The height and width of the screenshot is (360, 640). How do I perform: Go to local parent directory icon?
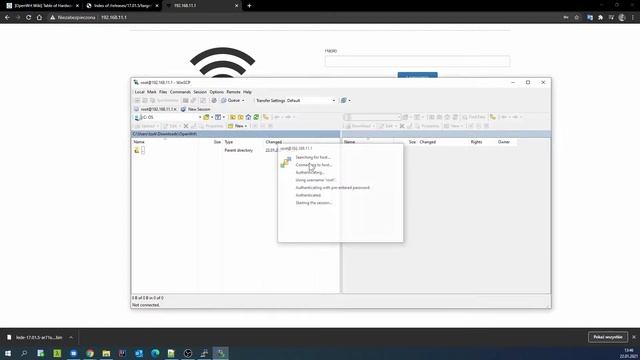233,117
